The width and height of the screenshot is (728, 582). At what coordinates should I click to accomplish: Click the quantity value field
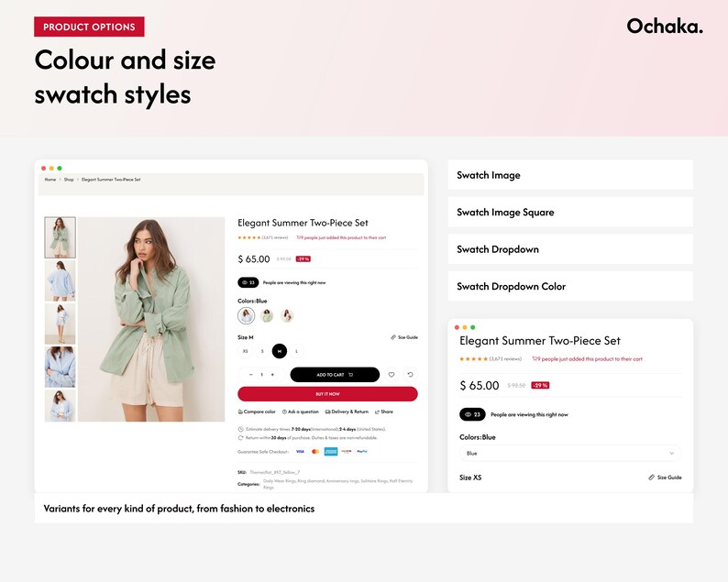pyautogui.click(x=262, y=375)
